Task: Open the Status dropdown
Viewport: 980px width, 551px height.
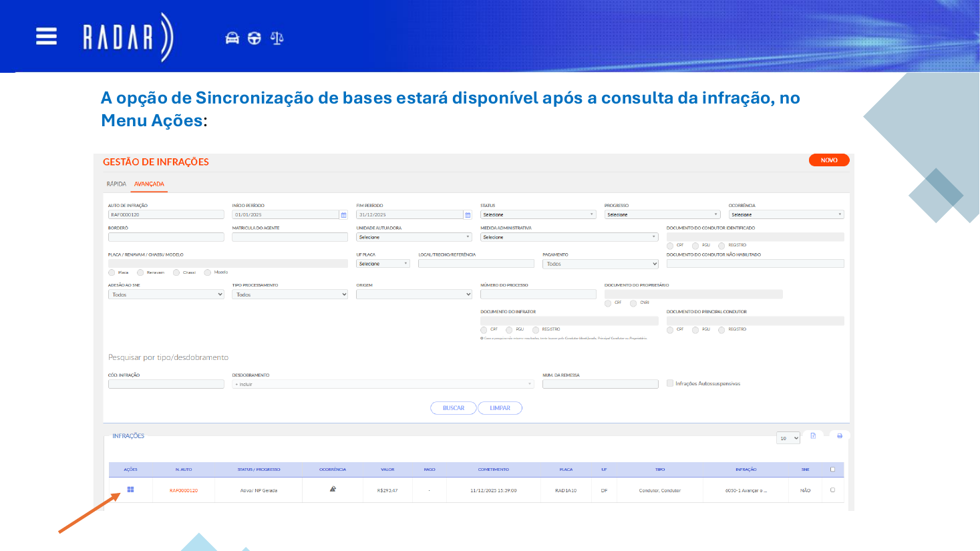Action: click(538, 215)
